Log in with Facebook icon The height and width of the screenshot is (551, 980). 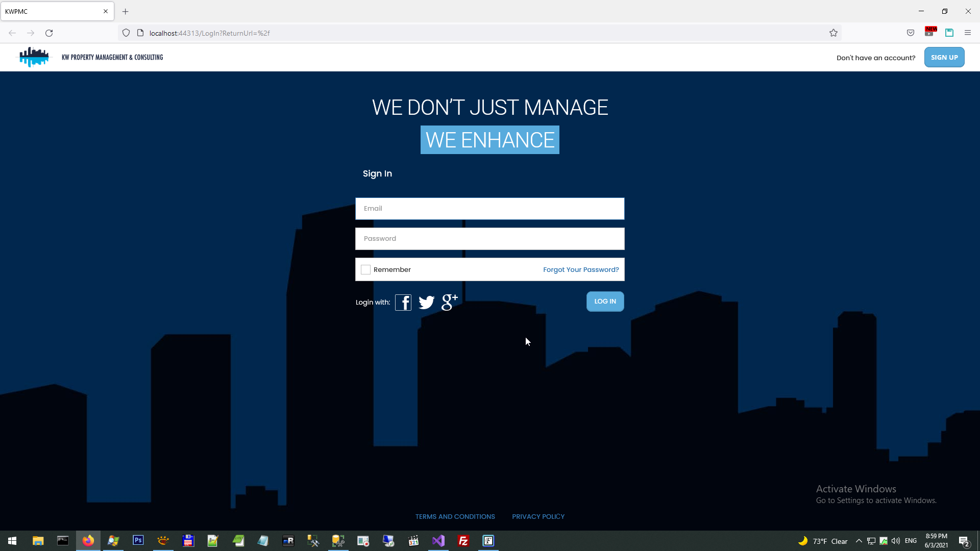point(403,303)
